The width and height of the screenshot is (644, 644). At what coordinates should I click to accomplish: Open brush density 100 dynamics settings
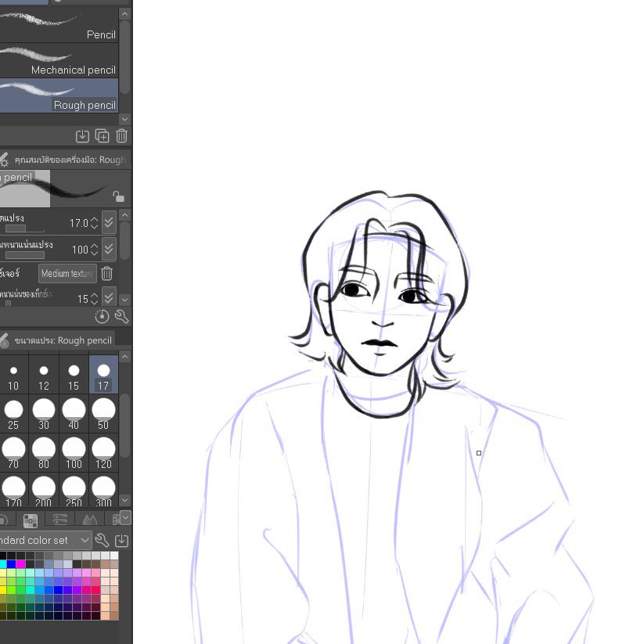(x=109, y=249)
